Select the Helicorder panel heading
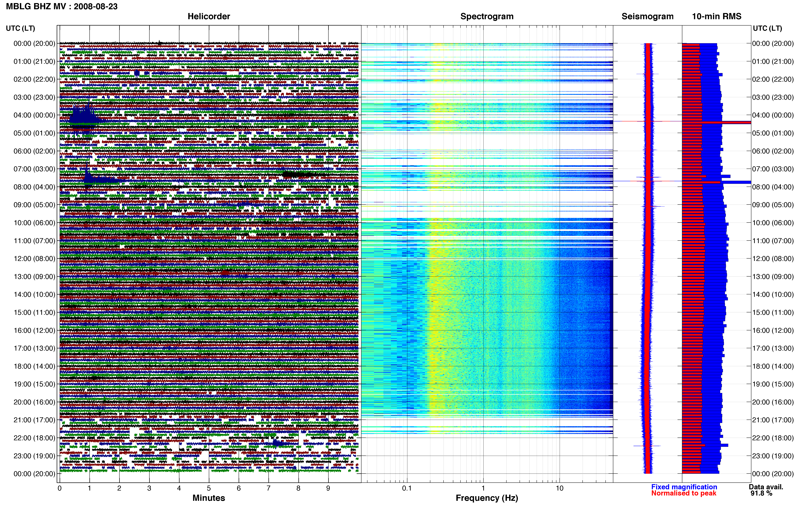Viewport: 812px width, 508px height. [209, 16]
